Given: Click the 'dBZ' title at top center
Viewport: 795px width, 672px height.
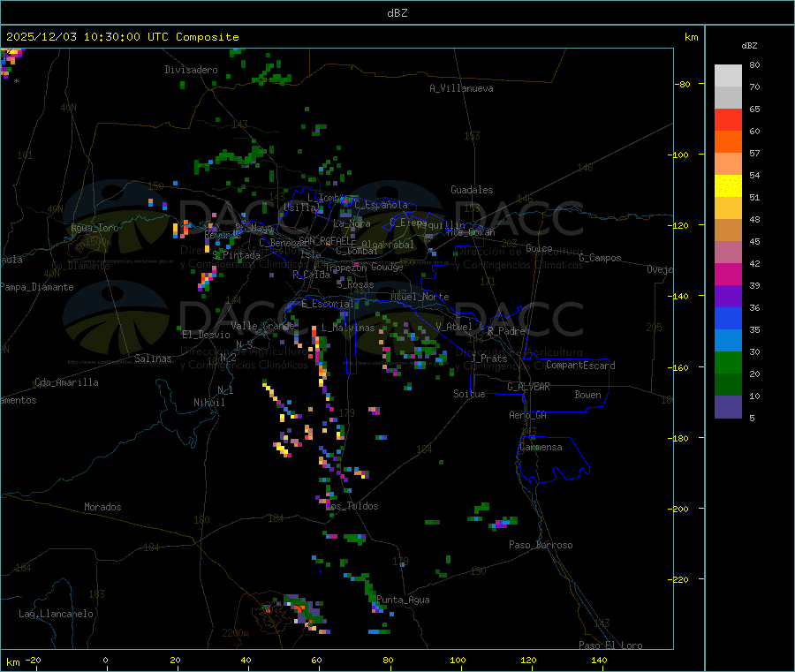Looking at the screenshot, I should pyautogui.click(x=397, y=13).
